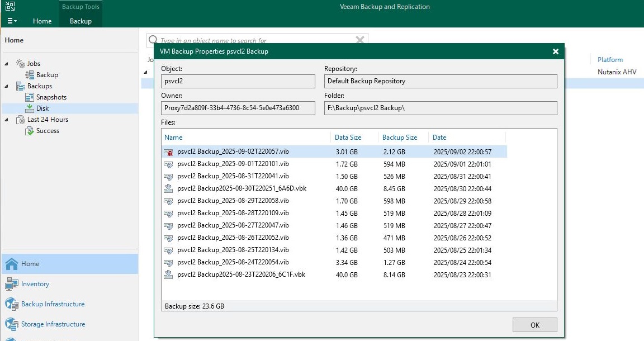The height and width of the screenshot is (341, 644).
Task: Click the corrupted 2025-09-02 vib file icon
Action: tap(168, 152)
